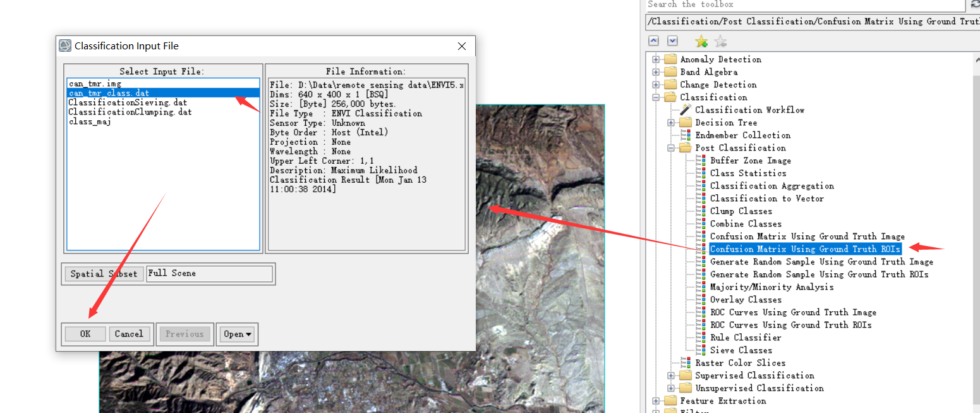Screen dimensions: 980x413
Task: Collapse the Classification folder
Action: (x=656, y=97)
